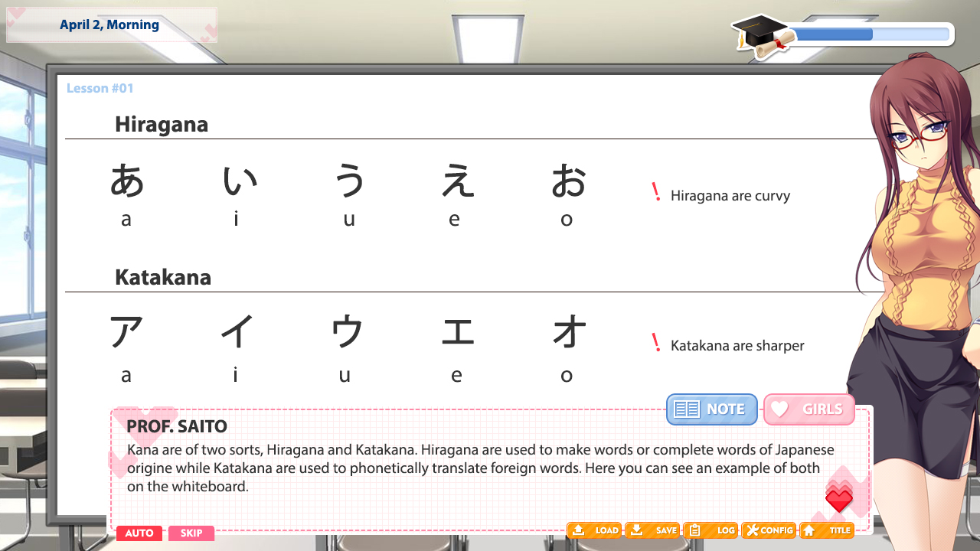Click the red exclamation mark beside Katakana note
This screenshot has width=980, height=551.
[x=656, y=342]
